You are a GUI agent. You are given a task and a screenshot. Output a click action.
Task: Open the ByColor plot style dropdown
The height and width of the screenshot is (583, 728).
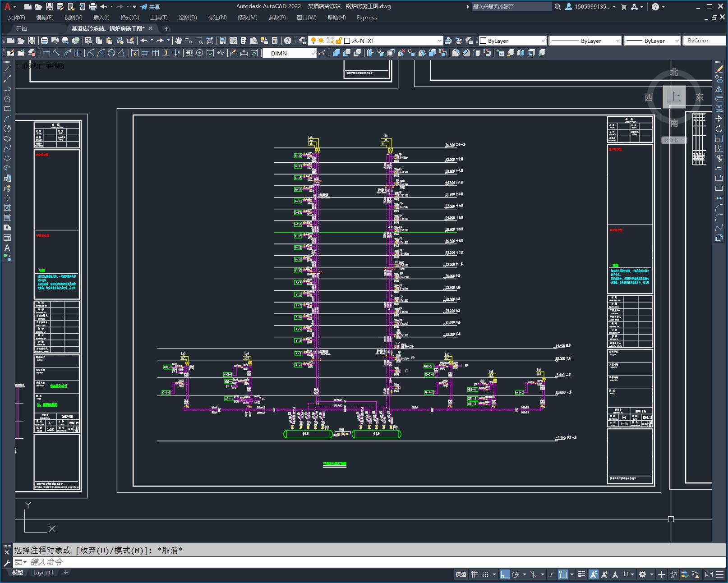[704, 41]
